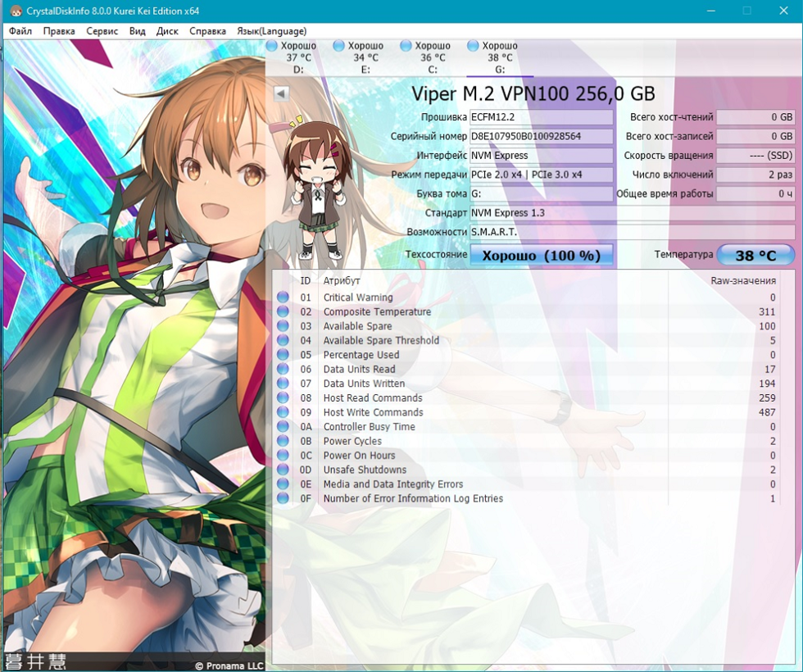Click status orb for Power On Hours row
Image resolution: width=803 pixels, height=672 pixels.
283,455
